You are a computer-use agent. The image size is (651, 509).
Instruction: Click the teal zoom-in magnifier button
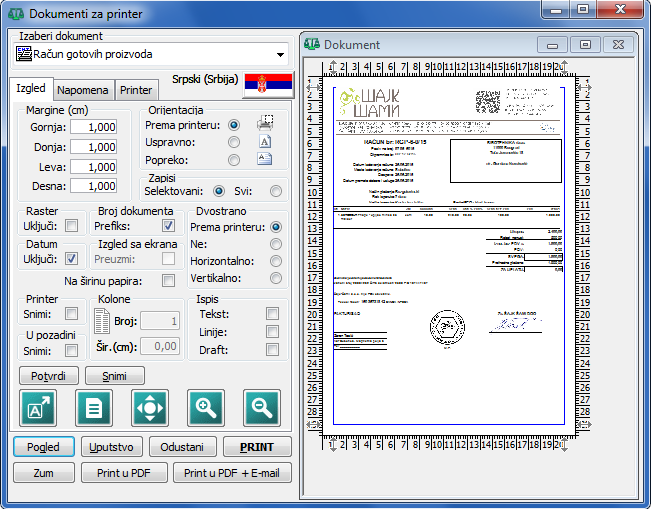click(206, 408)
